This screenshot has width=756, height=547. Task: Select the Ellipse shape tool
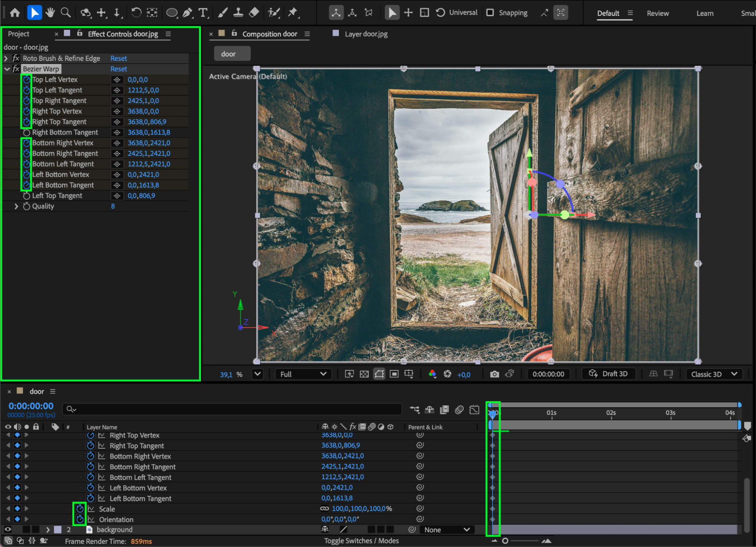pyautogui.click(x=172, y=13)
